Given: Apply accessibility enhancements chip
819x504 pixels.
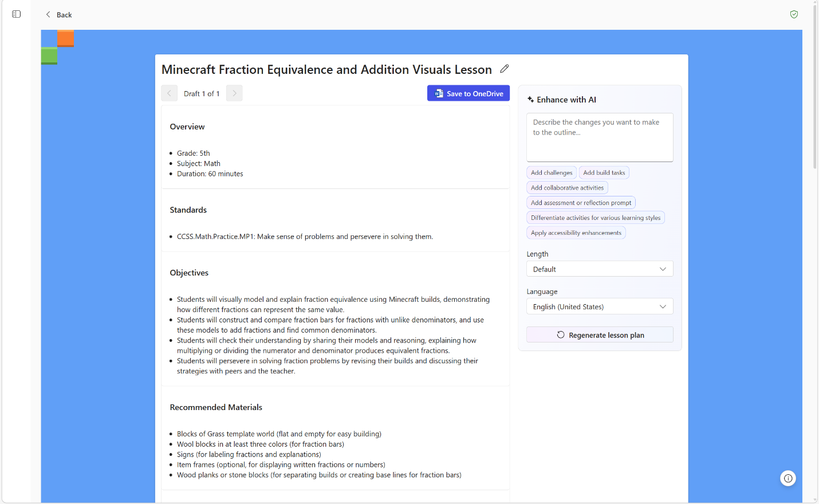Looking at the screenshot, I should pyautogui.click(x=576, y=233).
